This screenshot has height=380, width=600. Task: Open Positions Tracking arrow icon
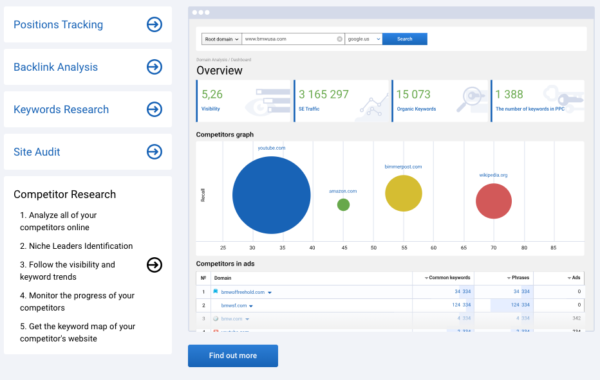pyautogui.click(x=154, y=24)
